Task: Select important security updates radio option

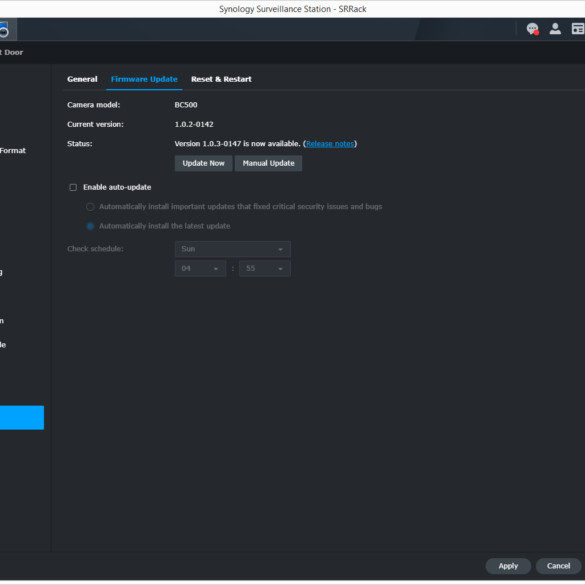Action: (90, 207)
